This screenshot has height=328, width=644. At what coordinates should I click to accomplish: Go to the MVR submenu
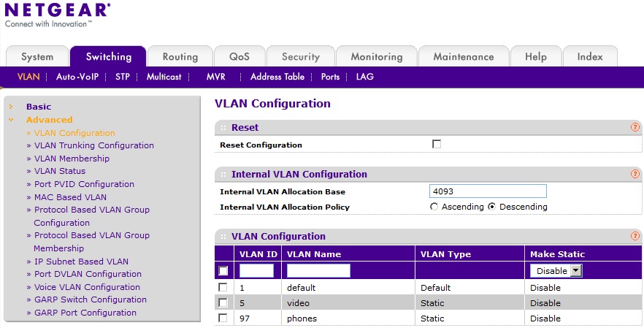pos(215,77)
